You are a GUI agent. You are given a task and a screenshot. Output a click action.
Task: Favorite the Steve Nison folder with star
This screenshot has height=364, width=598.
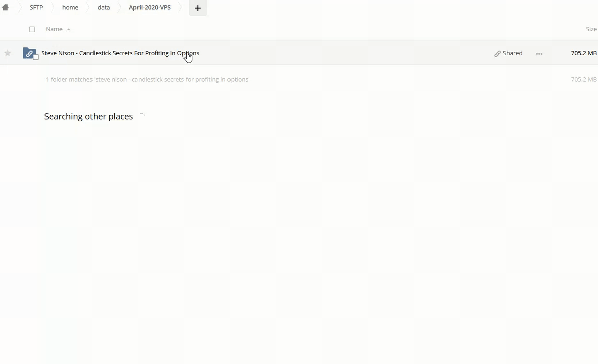[x=8, y=53]
